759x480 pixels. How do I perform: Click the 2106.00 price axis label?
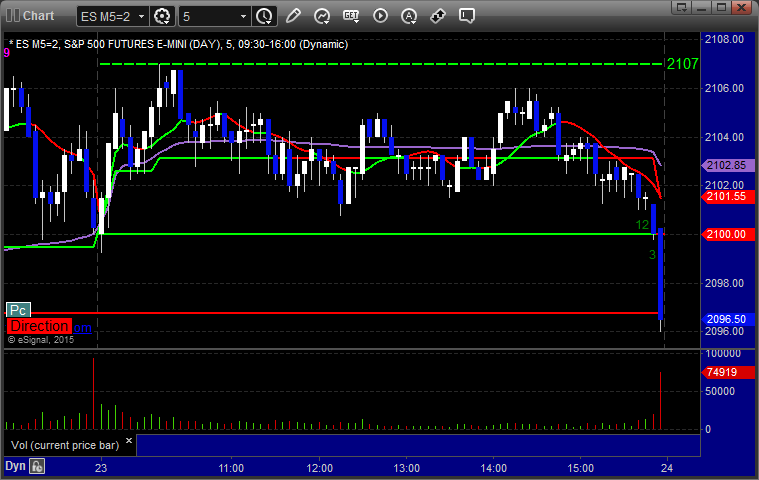pos(725,88)
